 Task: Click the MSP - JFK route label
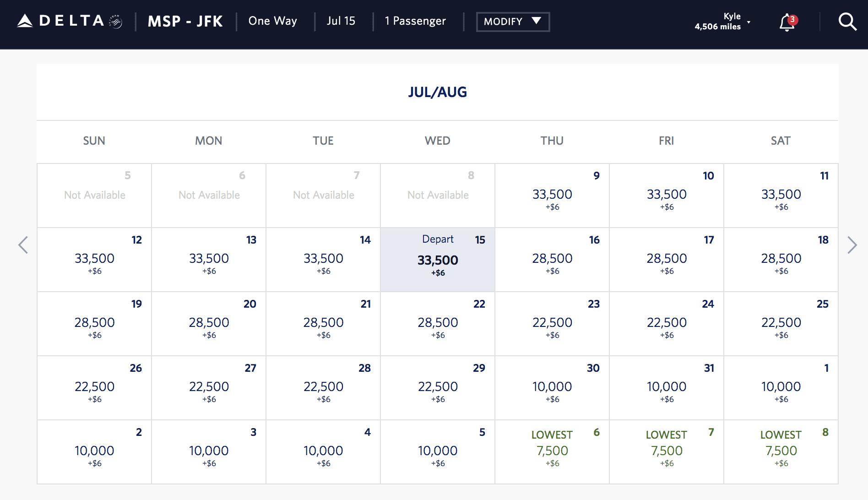185,21
